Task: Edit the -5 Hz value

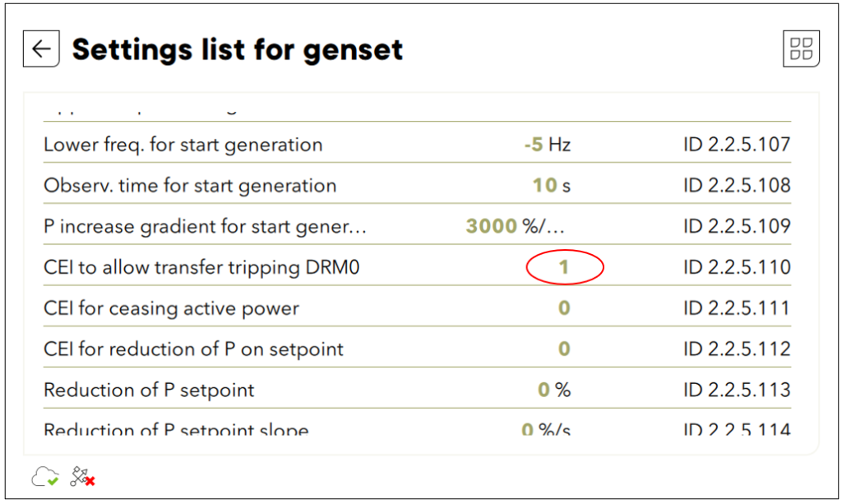Action: 547,145
